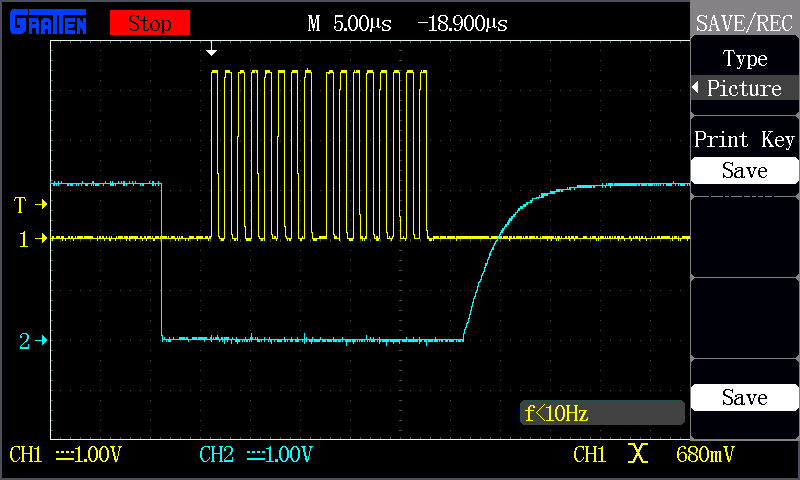Click the CH2 DC coupling symbol
800x480 pixels.
pyautogui.click(x=256, y=454)
